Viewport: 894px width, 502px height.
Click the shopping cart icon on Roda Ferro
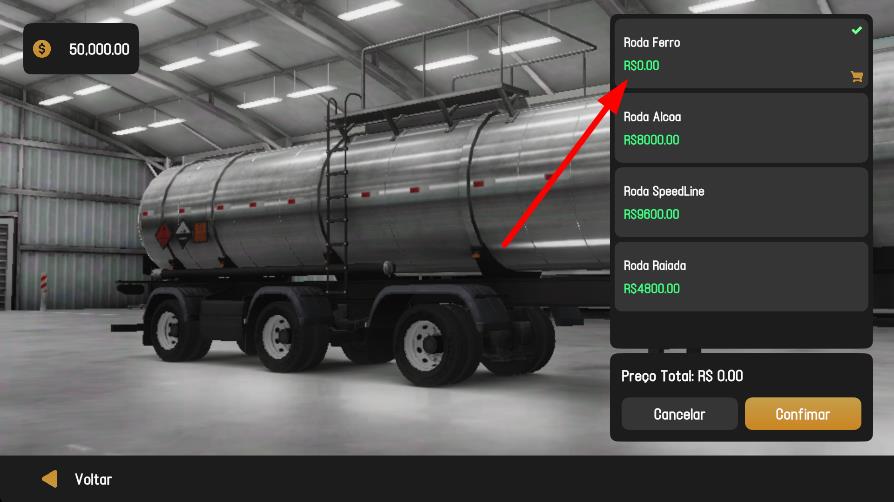[856, 76]
